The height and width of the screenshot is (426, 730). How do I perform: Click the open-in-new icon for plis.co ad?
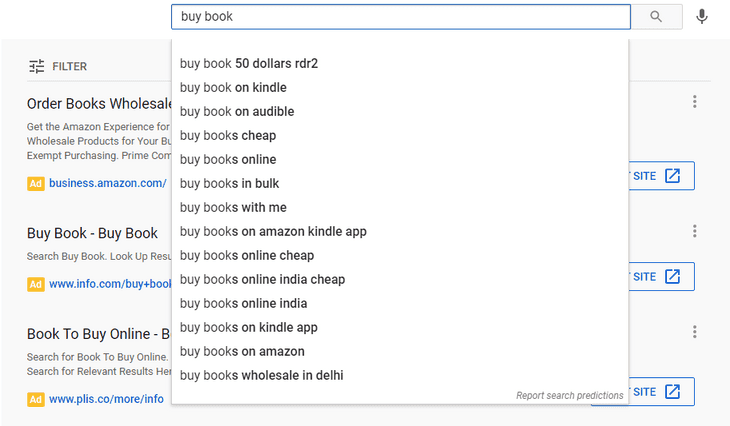click(672, 391)
